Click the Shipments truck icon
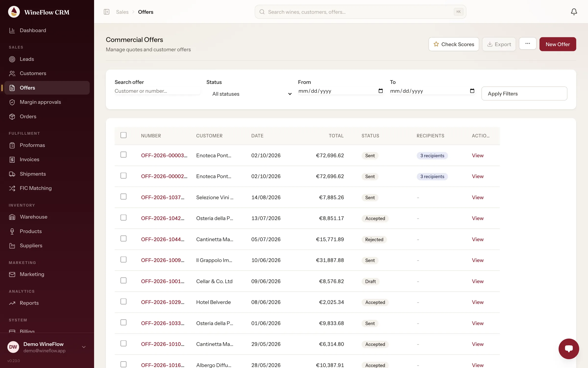 pos(12,174)
